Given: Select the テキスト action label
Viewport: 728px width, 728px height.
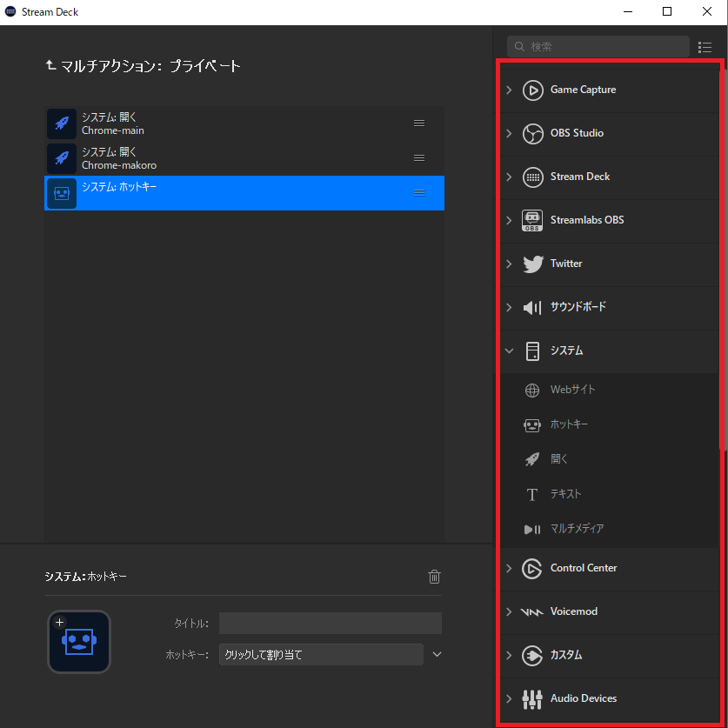Looking at the screenshot, I should pyautogui.click(x=565, y=494).
